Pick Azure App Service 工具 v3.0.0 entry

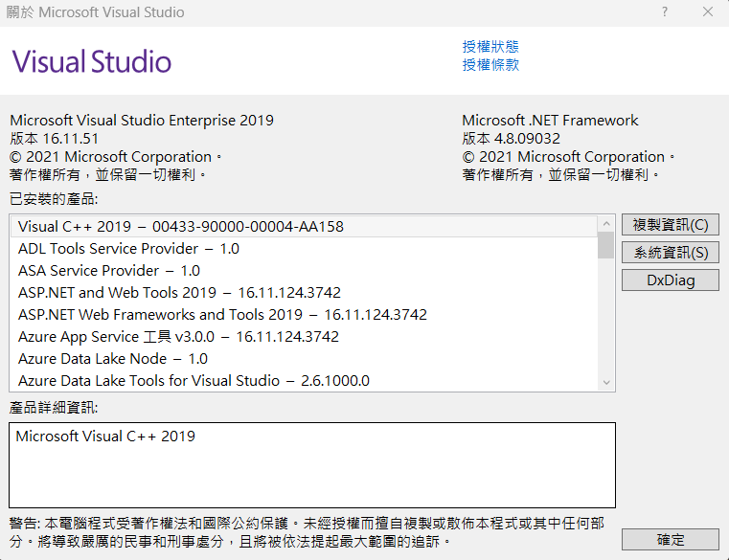click(x=178, y=337)
